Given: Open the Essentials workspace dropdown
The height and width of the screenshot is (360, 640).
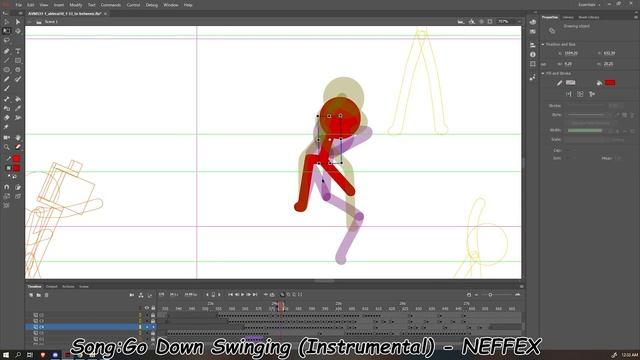Looking at the screenshot, I should pos(589,4).
